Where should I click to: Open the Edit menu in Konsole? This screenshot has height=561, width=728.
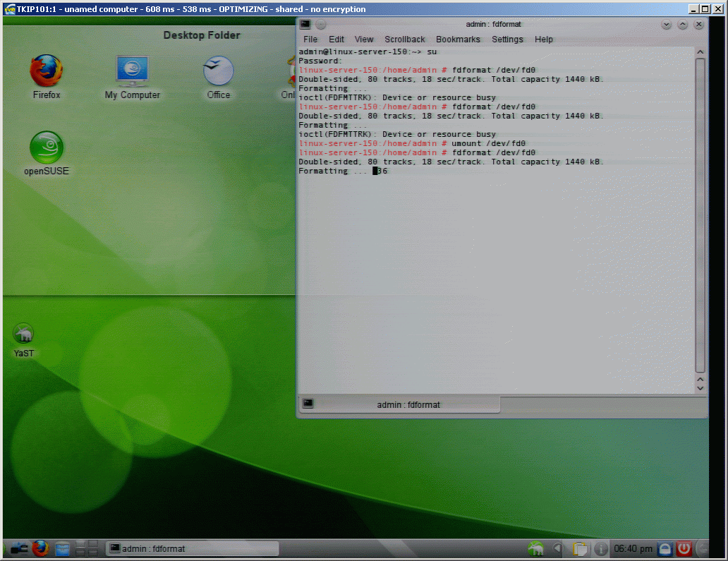(336, 40)
